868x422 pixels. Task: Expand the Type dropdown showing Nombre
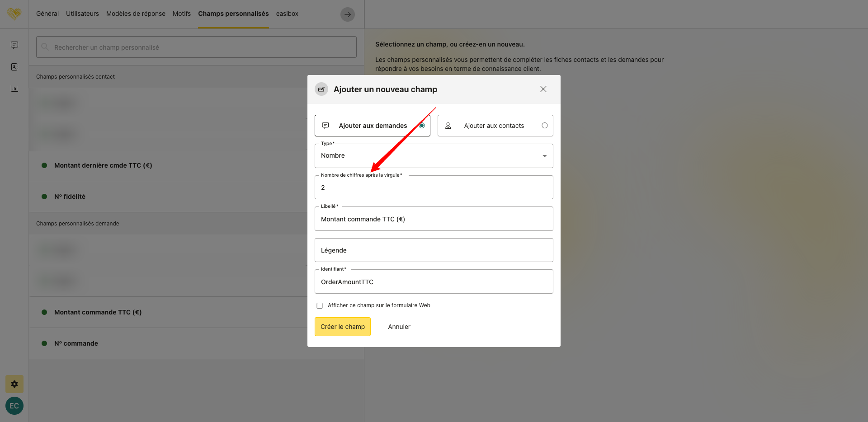434,156
